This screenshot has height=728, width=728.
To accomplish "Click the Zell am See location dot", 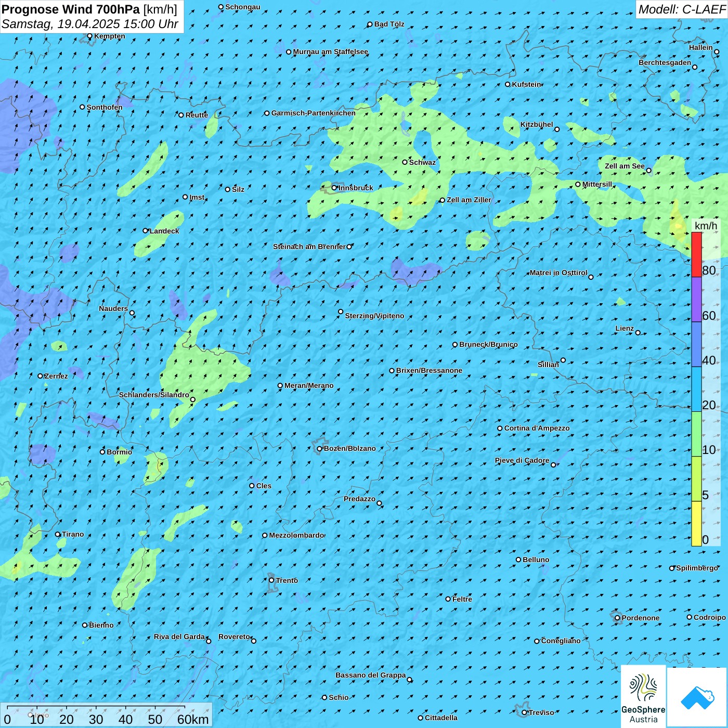I will [x=648, y=171].
